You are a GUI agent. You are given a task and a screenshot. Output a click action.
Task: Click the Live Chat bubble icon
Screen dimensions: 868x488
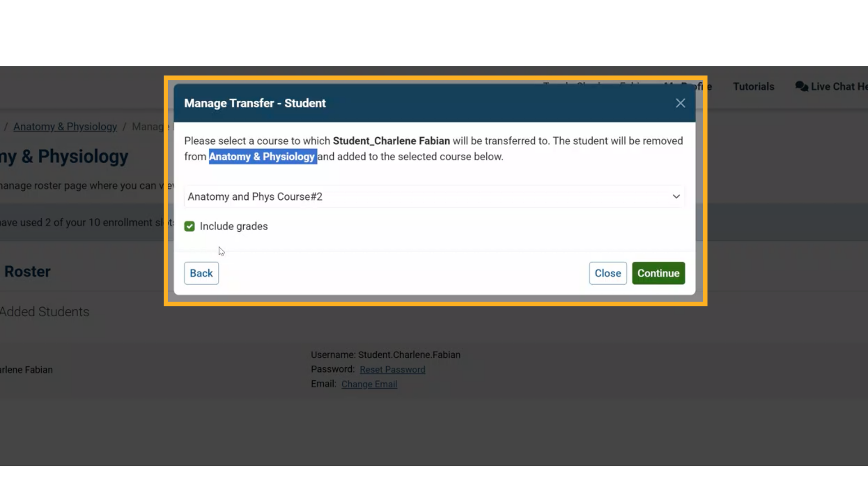pyautogui.click(x=802, y=86)
